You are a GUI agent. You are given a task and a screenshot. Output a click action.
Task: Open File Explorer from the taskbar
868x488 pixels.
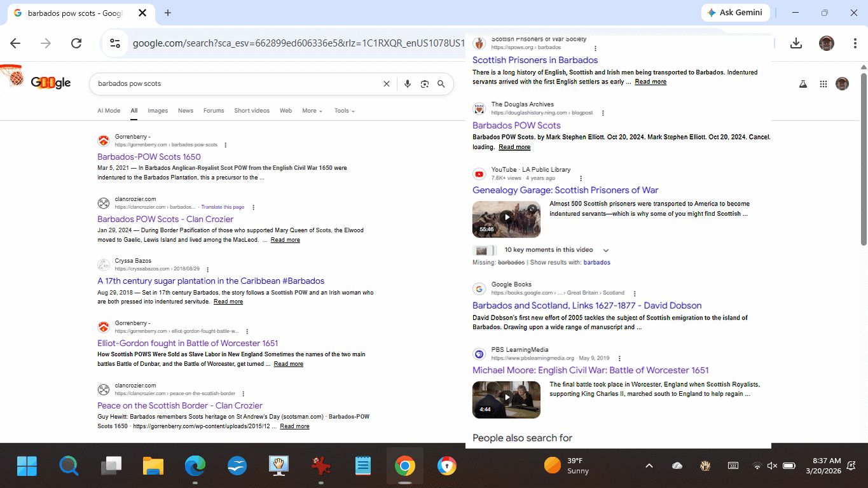pyautogui.click(x=153, y=466)
